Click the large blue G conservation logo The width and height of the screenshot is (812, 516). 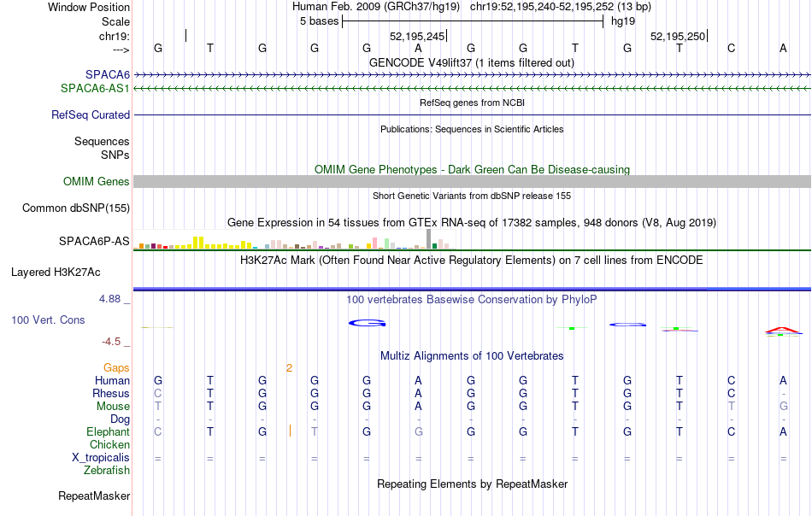coord(368,323)
